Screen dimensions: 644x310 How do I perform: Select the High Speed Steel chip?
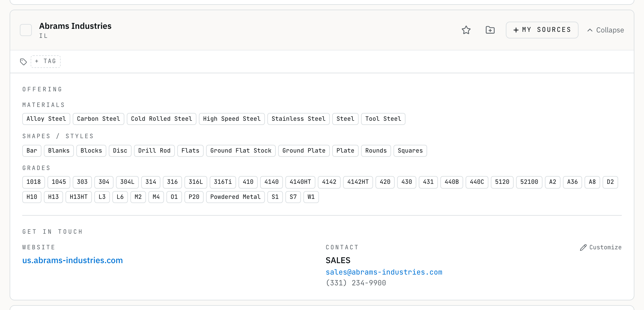232,119
